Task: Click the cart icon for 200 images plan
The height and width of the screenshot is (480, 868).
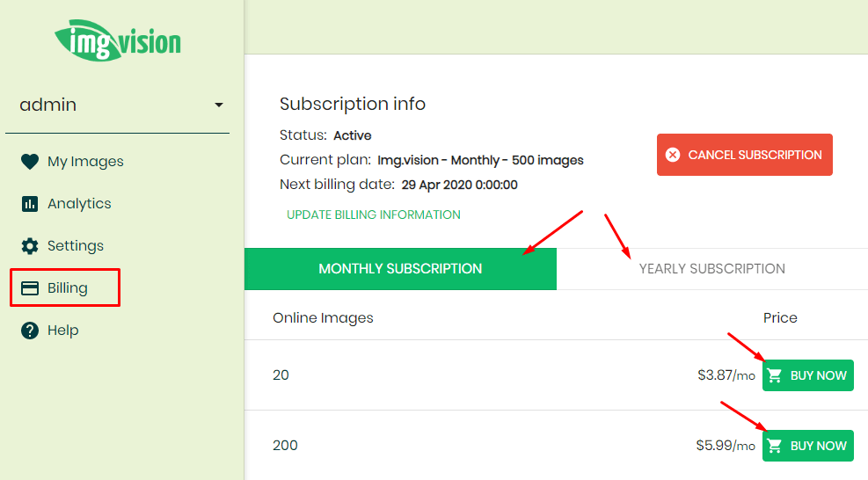Action: (775, 446)
